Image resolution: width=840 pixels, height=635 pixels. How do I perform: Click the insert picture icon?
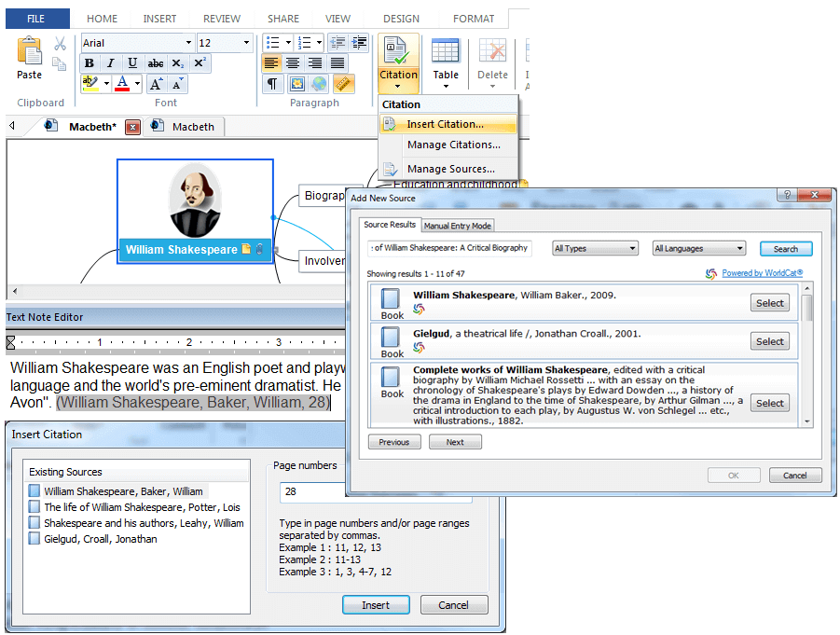point(296,84)
